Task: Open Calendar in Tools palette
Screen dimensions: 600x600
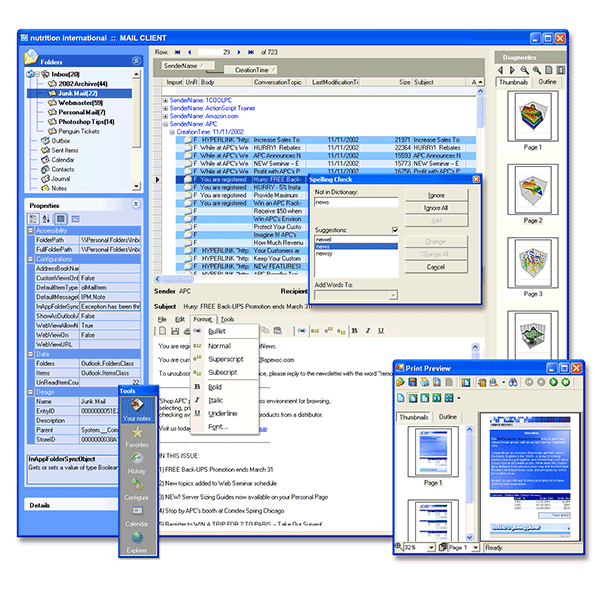Action: click(x=137, y=516)
